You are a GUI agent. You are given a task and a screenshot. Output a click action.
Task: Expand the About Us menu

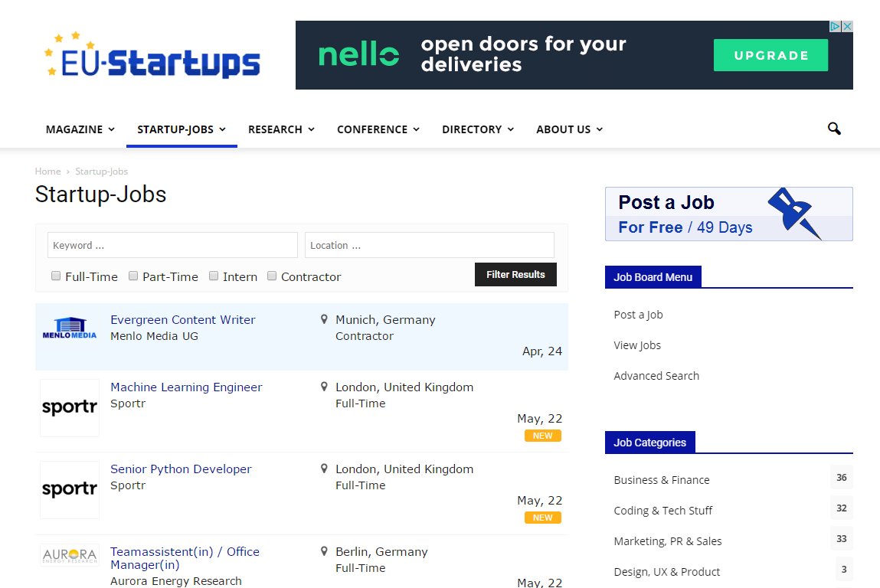[569, 129]
